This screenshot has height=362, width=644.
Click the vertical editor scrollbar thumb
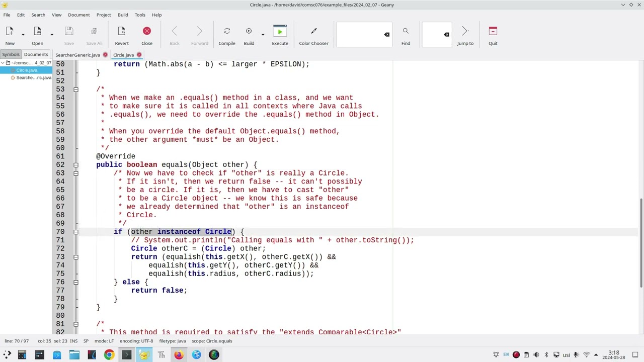point(641,242)
